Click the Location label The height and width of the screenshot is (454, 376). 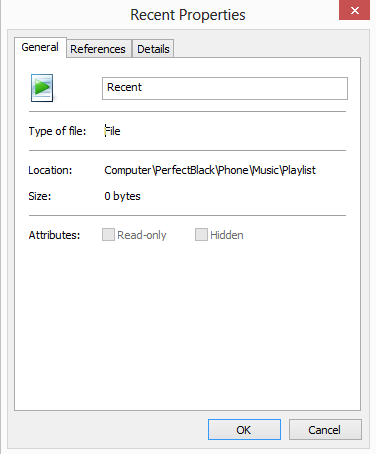(50, 170)
